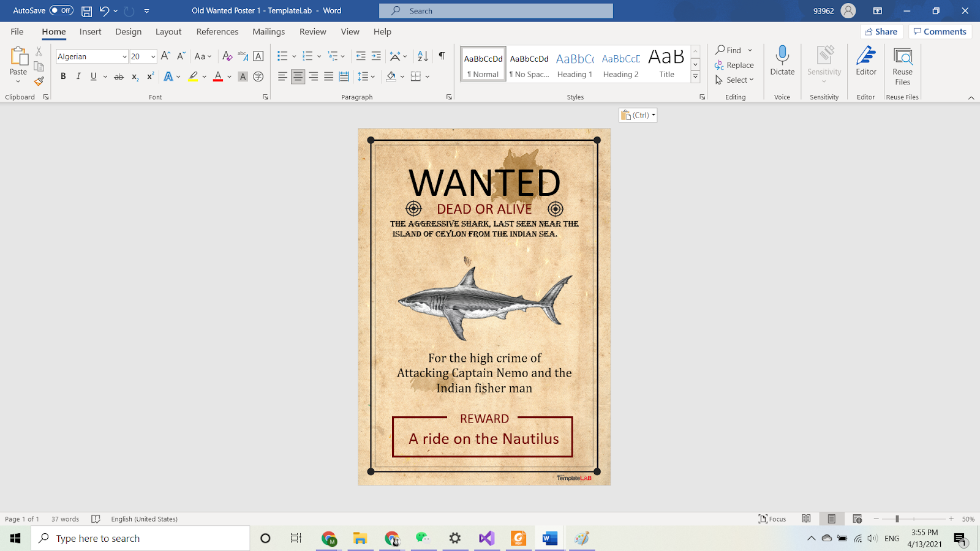980x551 pixels.
Task: Expand the Styles gallery
Action: tap(695, 77)
